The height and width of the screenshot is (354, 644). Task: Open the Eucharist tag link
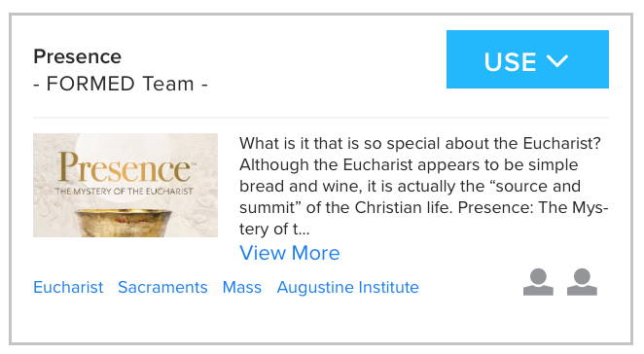pos(68,287)
